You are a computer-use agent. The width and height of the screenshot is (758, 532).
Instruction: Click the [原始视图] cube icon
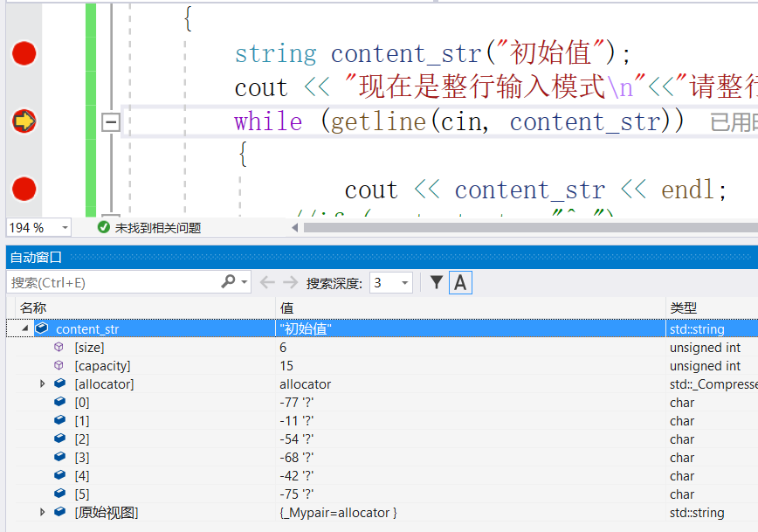59,512
